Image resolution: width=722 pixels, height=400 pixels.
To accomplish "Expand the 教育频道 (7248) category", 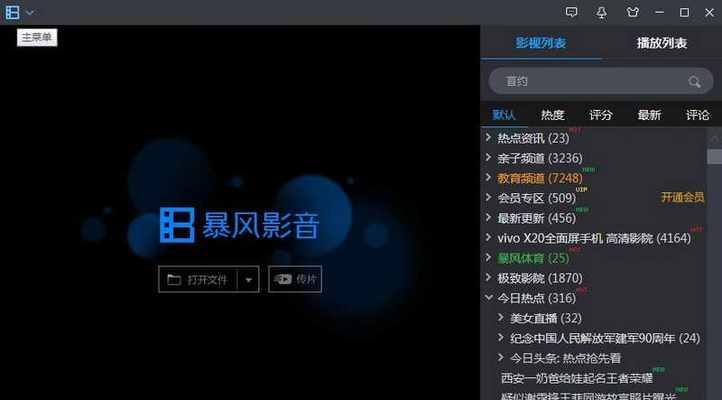I will (489, 177).
